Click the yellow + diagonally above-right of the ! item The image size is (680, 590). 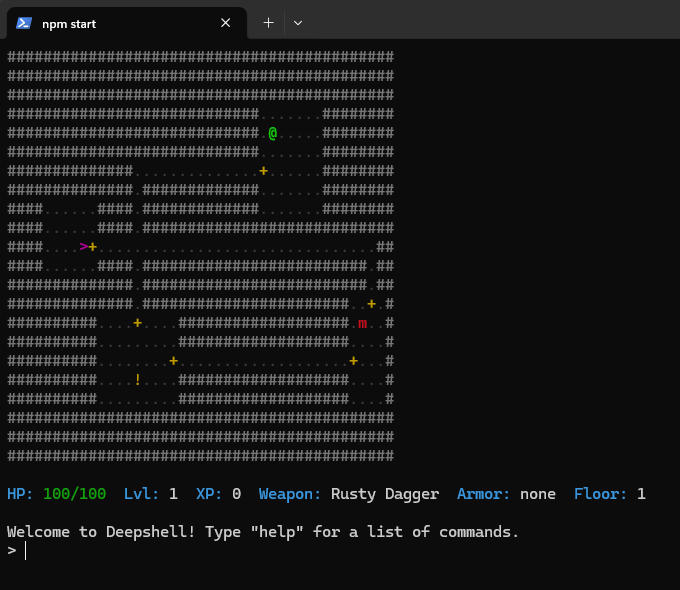[173, 361]
